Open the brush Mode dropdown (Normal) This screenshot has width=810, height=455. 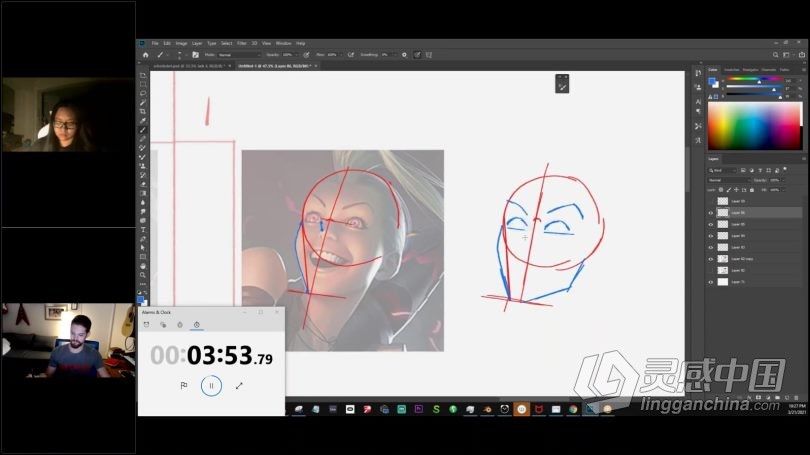(239, 55)
